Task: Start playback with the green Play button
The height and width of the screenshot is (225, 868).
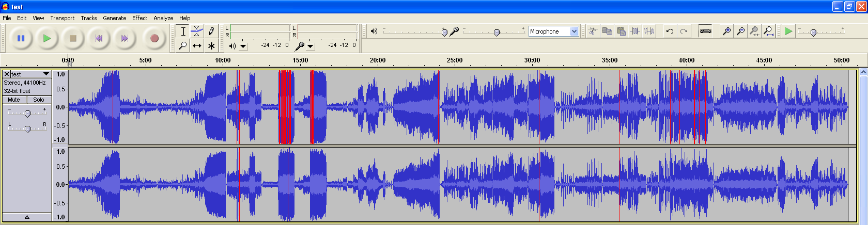Action: click(47, 38)
